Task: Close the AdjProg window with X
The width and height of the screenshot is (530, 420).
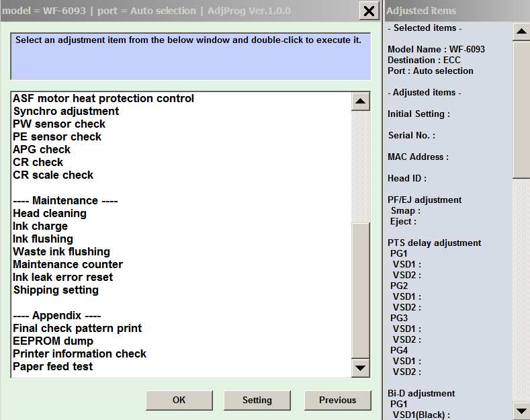Action: pos(369,11)
